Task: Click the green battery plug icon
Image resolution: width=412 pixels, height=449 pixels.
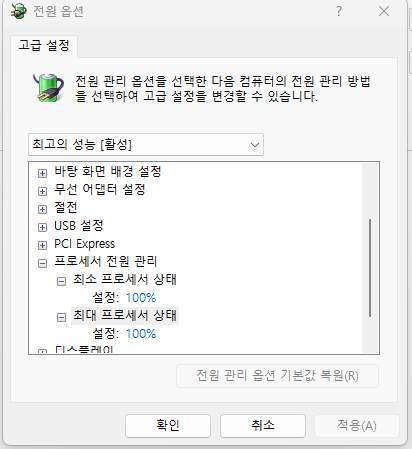Action: 49,88
